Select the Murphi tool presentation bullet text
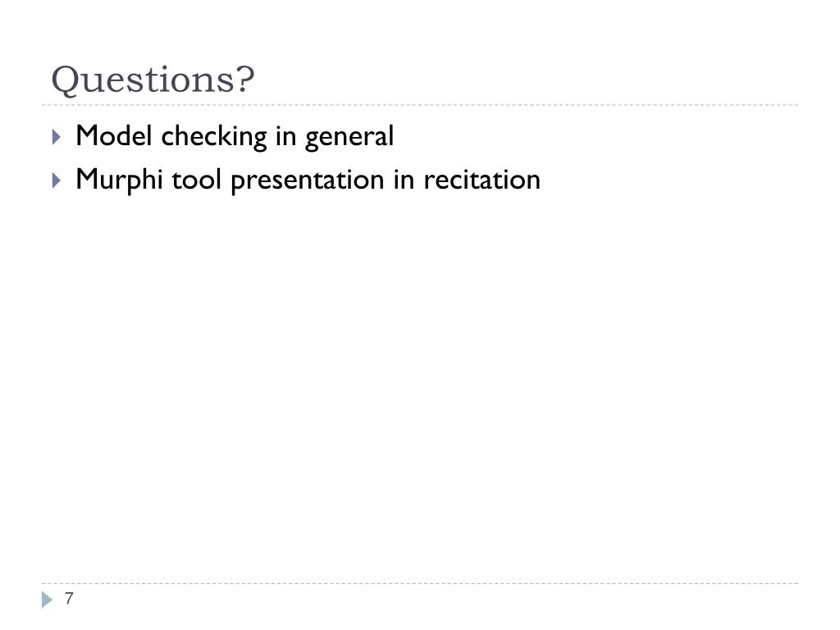The width and height of the screenshot is (840, 630). 308,180
